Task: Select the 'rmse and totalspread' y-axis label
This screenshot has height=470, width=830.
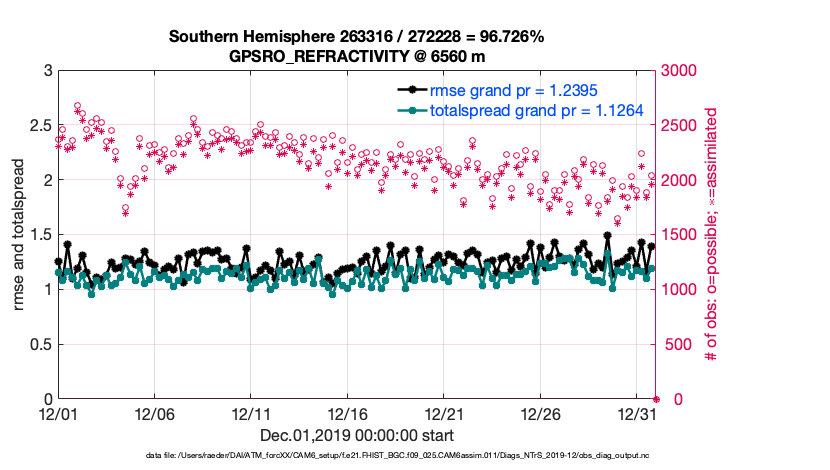Action: coord(20,234)
